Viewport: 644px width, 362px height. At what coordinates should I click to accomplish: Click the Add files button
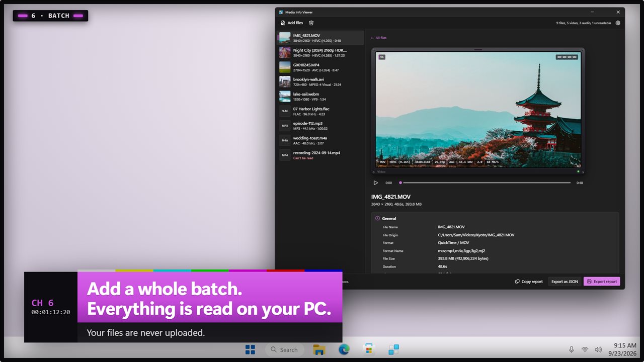[x=292, y=23]
